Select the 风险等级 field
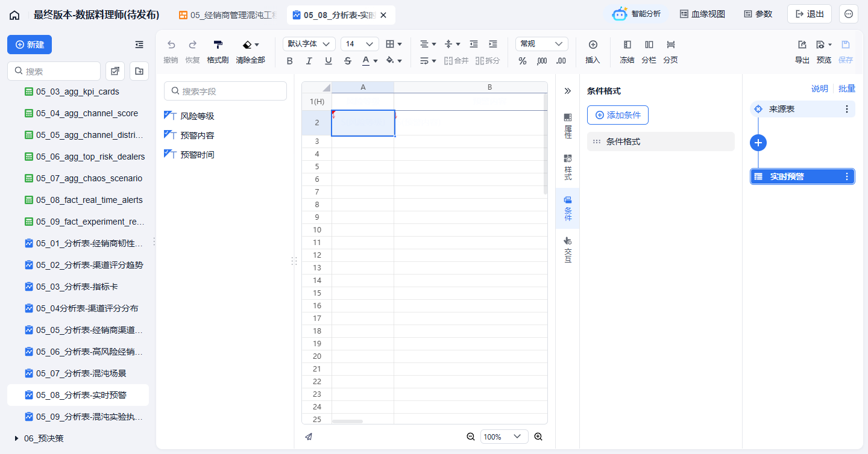868x454 pixels. click(197, 116)
